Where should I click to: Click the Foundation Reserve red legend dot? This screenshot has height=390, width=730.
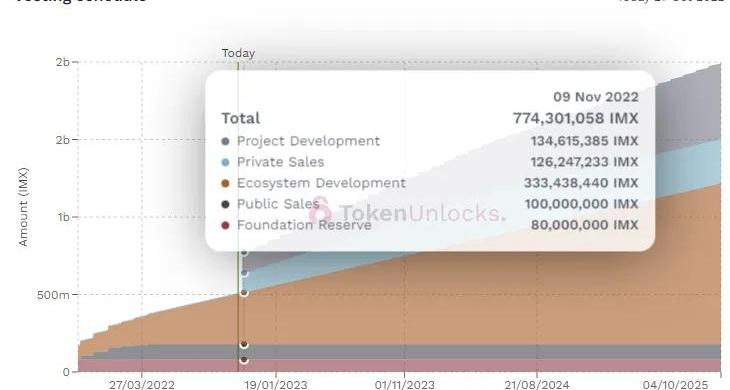[x=226, y=225]
